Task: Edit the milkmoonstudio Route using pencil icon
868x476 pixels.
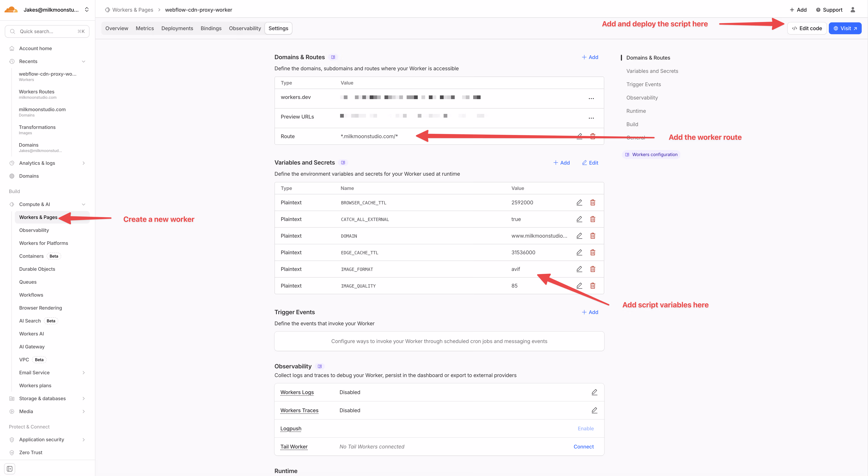Action: tap(579, 136)
